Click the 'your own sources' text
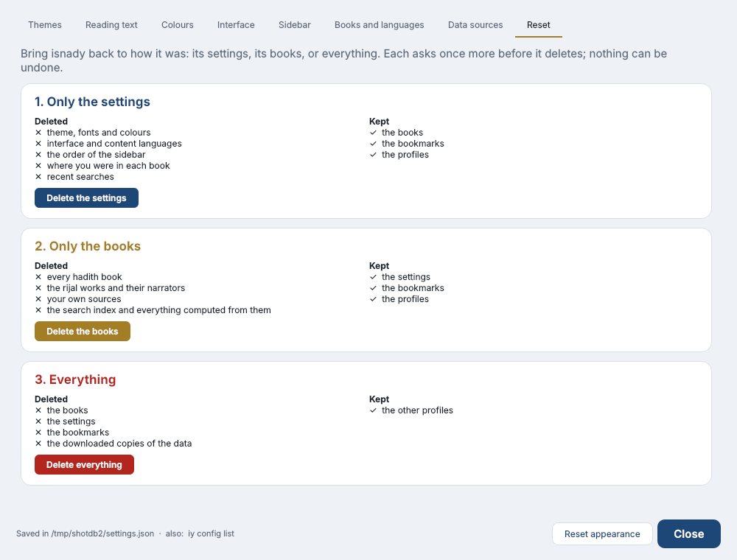The height and width of the screenshot is (560, 737). tap(84, 299)
